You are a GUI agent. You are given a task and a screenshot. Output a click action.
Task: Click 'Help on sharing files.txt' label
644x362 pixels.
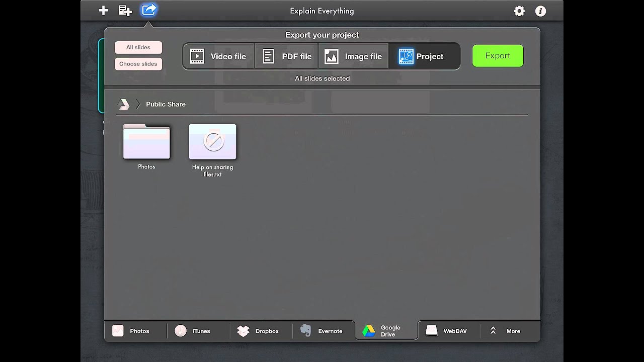[x=212, y=170]
